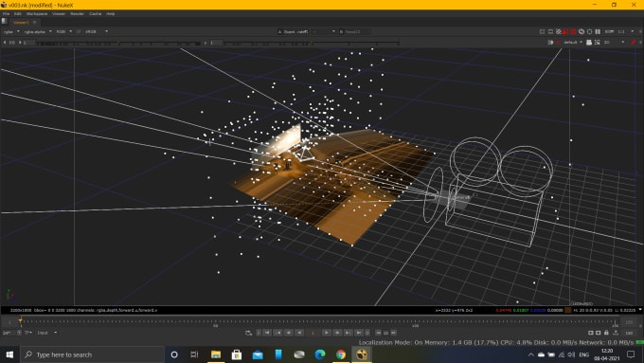Click the refresh viewer icon
The image size is (644, 363).
581,31
